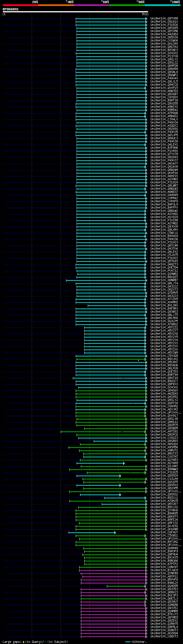183x644 pixels.
Task: Select hit label UniRef100_Q9SLS2
Action: coord(164,62)
